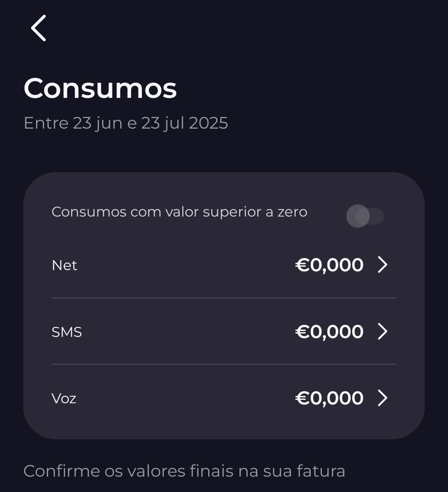Click the divider line between Net and SMS
Image resolution: width=448 pixels, height=492 pixels.
point(224,298)
